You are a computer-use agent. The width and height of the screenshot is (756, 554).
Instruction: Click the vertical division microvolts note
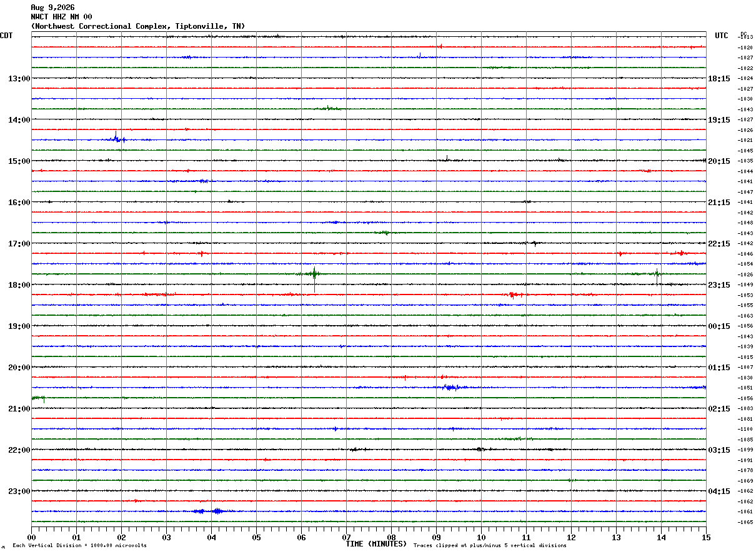click(x=79, y=545)
